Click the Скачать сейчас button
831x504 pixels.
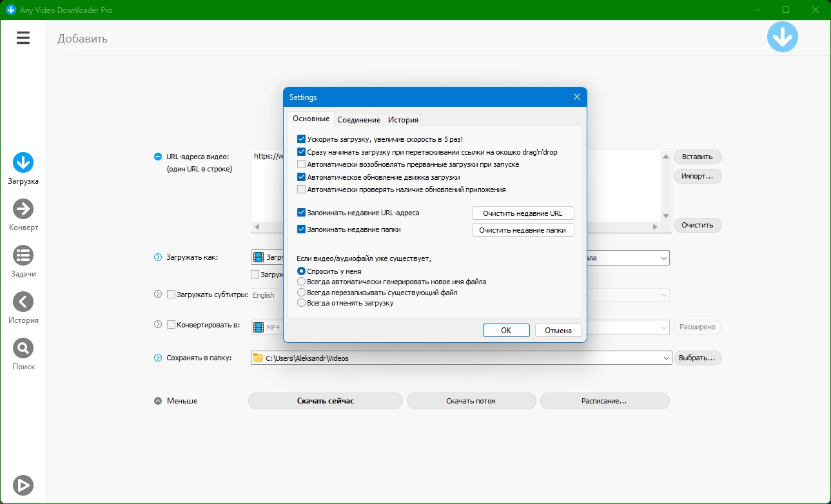pyautogui.click(x=326, y=401)
